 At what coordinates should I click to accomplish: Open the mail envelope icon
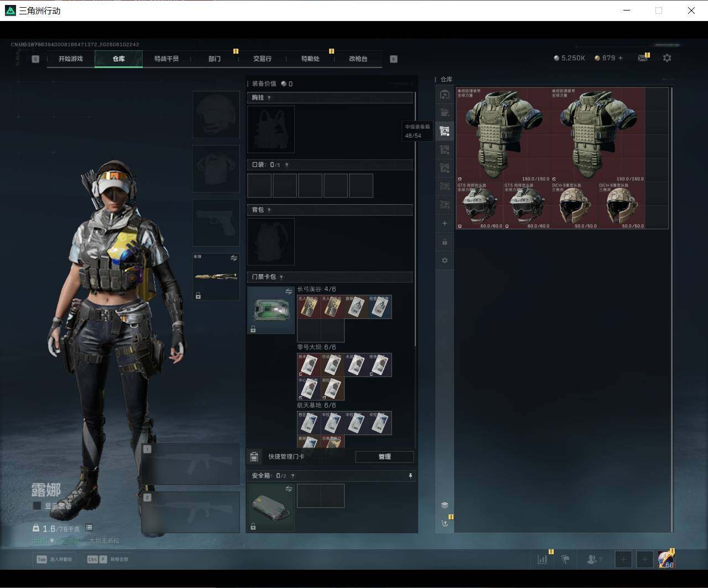click(x=642, y=58)
